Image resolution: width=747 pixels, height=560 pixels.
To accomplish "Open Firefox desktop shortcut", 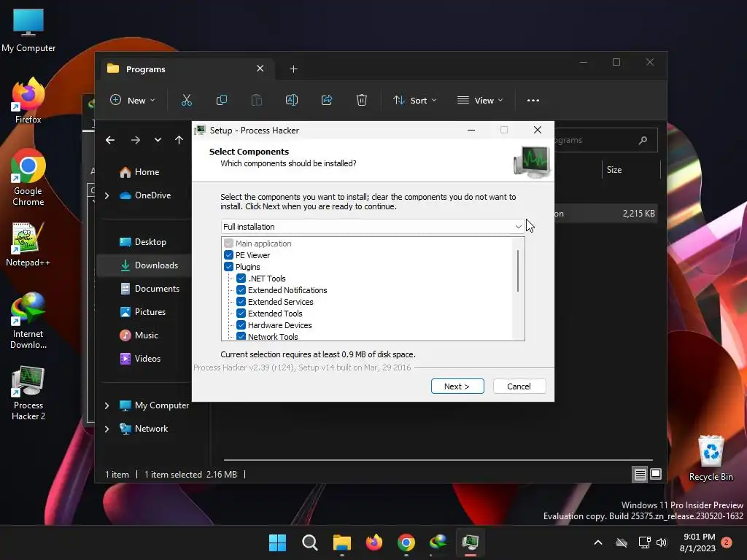I will click(28, 101).
